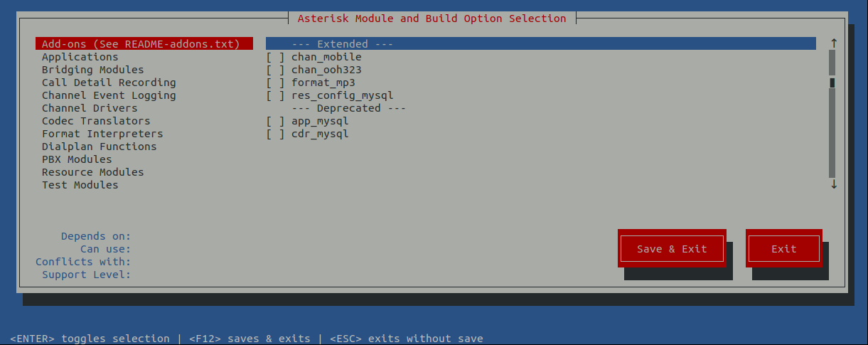
Task: Open the Channel Drivers category
Action: pos(90,108)
